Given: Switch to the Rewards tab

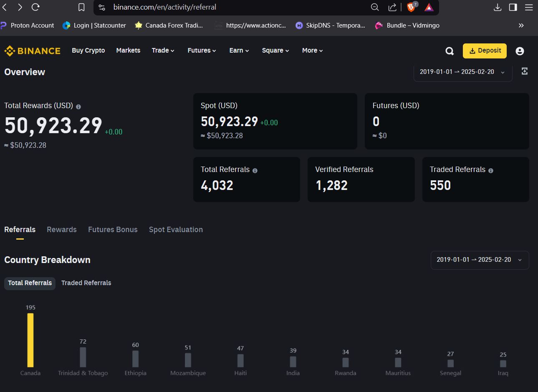Looking at the screenshot, I should (62, 230).
